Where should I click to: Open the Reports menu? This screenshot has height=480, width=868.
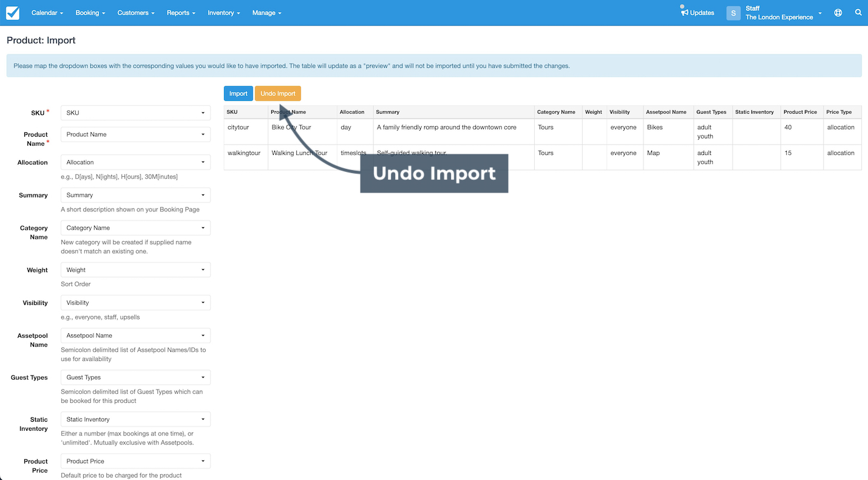181,13
